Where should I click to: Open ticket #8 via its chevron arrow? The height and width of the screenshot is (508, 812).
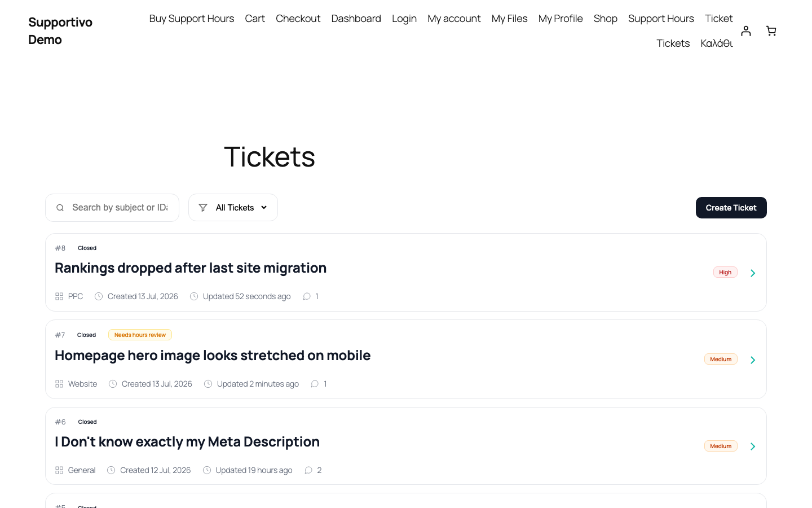click(753, 273)
